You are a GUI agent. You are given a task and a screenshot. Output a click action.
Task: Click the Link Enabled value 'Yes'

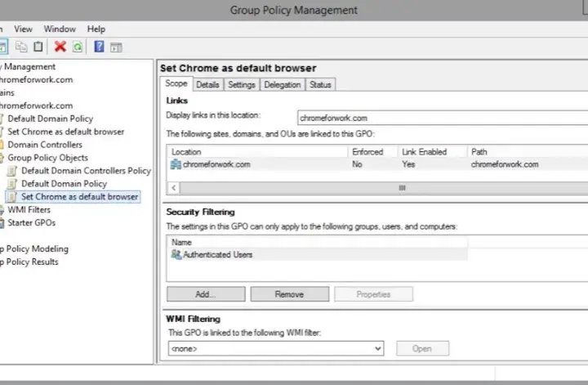(408, 164)
